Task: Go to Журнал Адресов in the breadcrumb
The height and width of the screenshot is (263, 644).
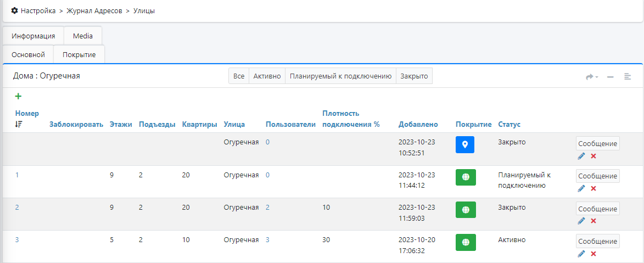Action: (x=94, y=11)
